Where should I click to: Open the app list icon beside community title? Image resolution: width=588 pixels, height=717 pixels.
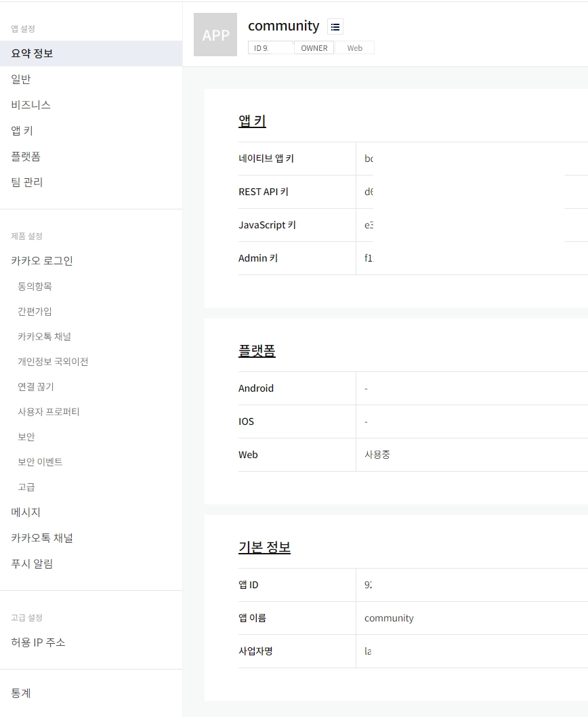coord(335,27)
